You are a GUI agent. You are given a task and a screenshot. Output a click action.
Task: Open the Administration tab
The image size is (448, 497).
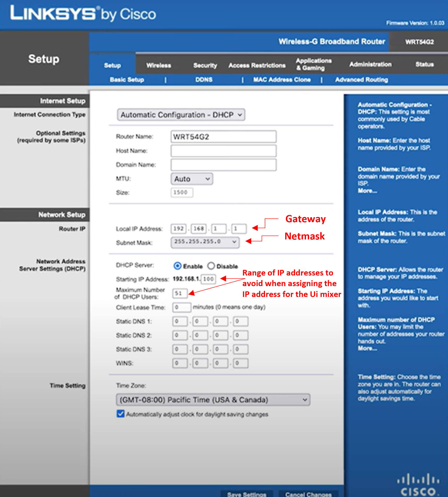[x=371, y=64]
